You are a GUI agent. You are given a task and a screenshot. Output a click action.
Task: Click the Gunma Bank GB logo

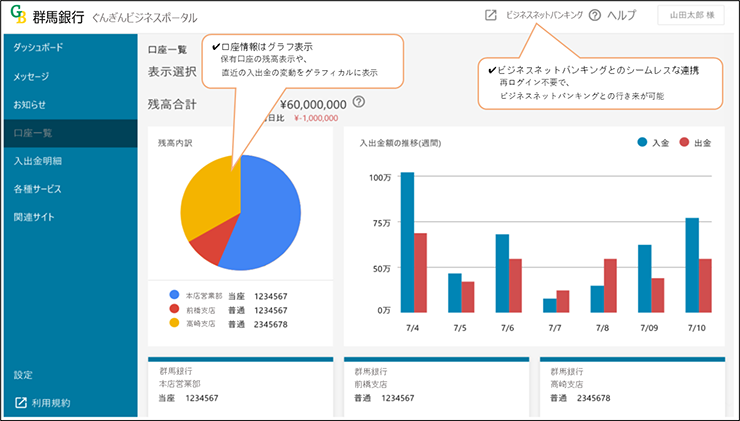pos(17,17)
